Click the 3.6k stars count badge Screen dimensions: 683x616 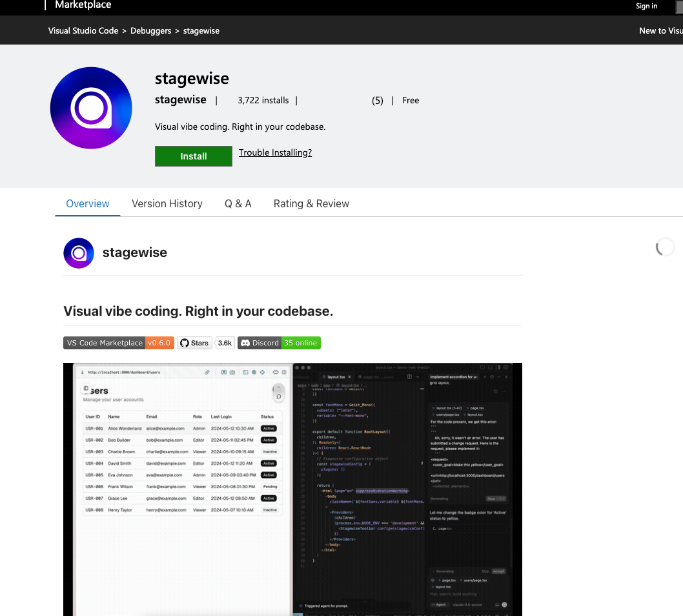pyautogui.click(x=225, y=343)
